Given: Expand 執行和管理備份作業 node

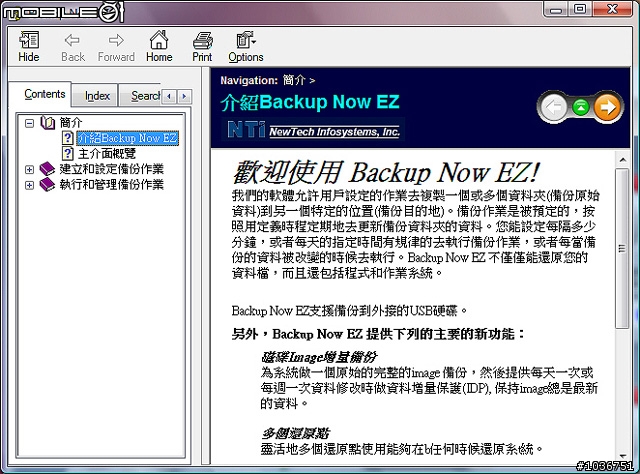Looking at the screenshot, I should point(29,185).
